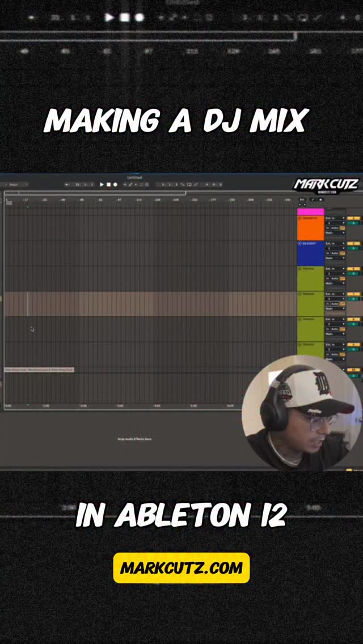Click blue track's green volume field
Image resolution: width=363 pixels, height=644 pixels.
tap(353, 248)
